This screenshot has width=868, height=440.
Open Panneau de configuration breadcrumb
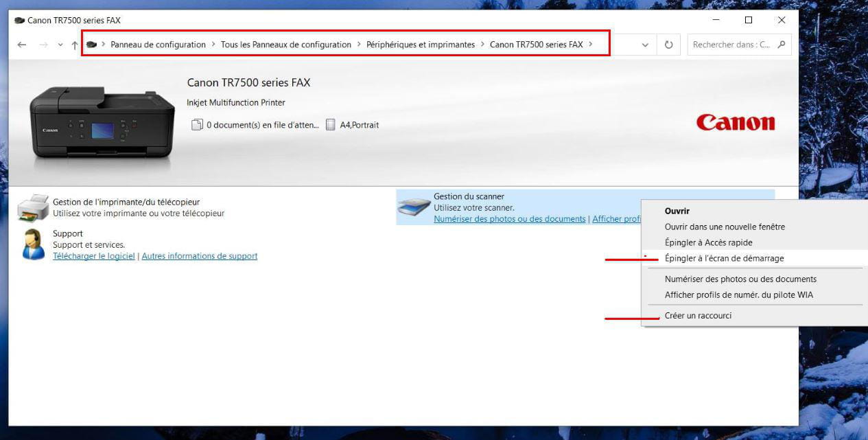tap(158, 45)
